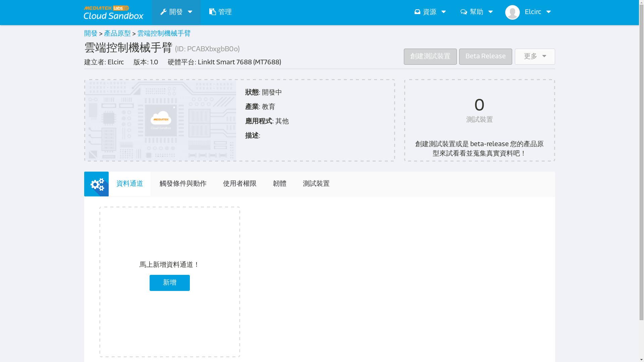Viewport: 644px width, 362px height.
Task: Click the 建立者: Elcirc text
Action: pyautogui.click(x=104, y=62)
